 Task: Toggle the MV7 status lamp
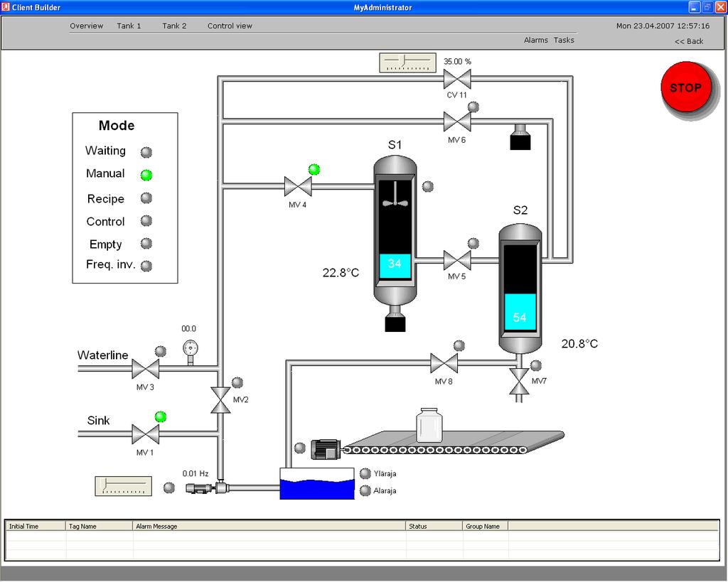coord(536,365)
